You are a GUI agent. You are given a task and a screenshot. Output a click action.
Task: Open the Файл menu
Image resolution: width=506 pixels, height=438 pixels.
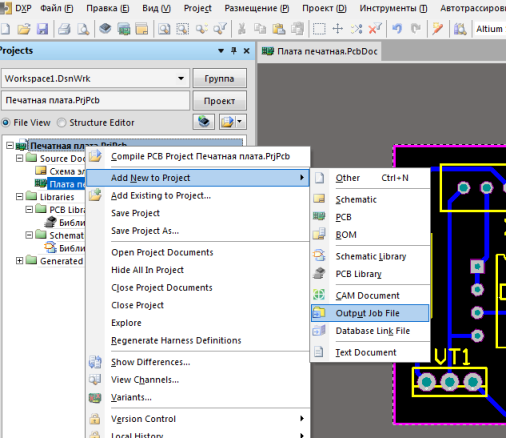tap(57, 8)
